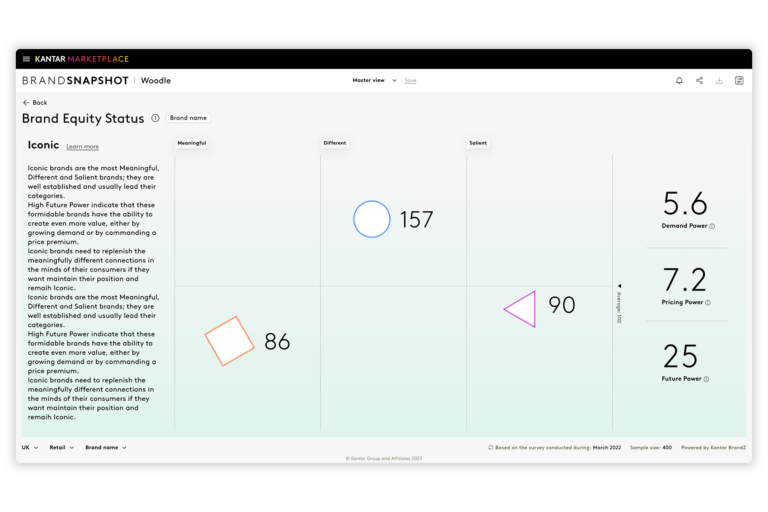Open the report panel icon at far right
Screen dimensions: 768x512
tap(739, 80)
